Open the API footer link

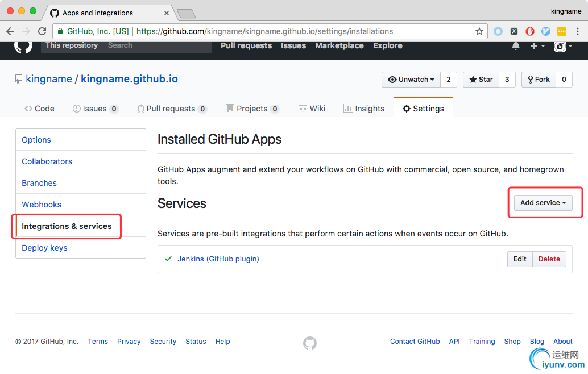tap(454, 342)
